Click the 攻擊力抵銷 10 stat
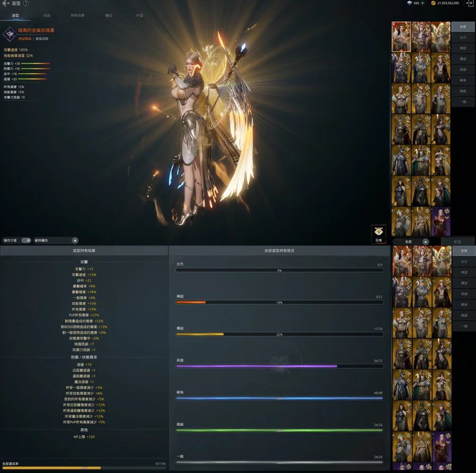 pyautogui.click(x=14, y=97)
